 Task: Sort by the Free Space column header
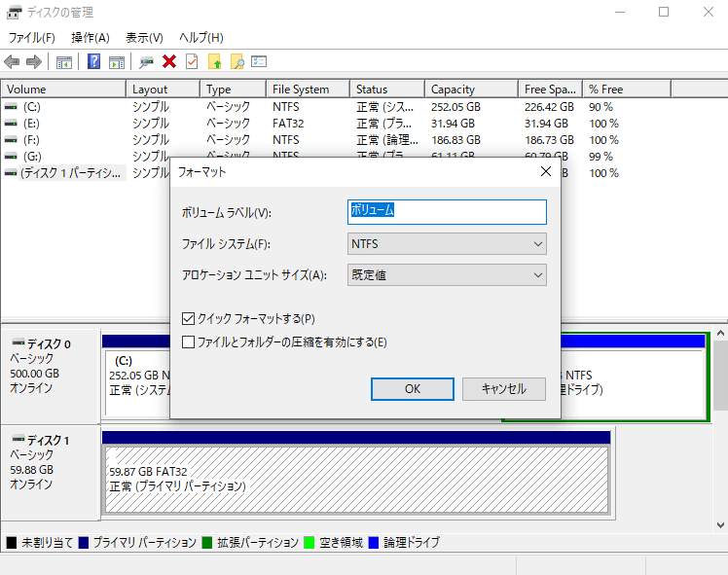550,90
